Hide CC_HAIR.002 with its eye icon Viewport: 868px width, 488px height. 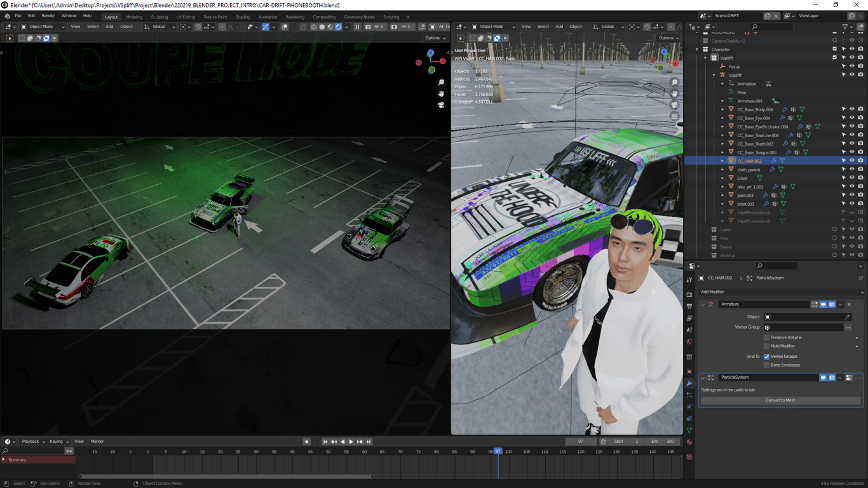(x=852, y=161)
